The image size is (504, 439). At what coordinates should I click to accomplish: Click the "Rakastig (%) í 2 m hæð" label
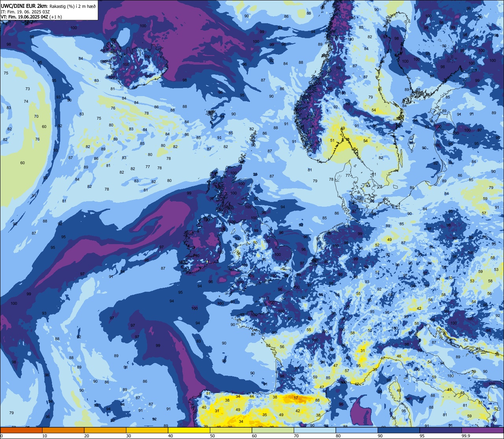72,6
